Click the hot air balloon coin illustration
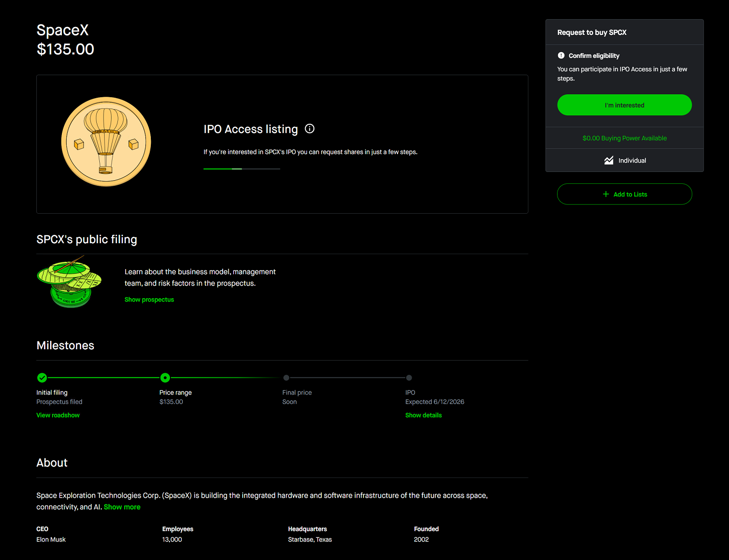This screenshot has width=729, height=560. click(x=106, y=141)
